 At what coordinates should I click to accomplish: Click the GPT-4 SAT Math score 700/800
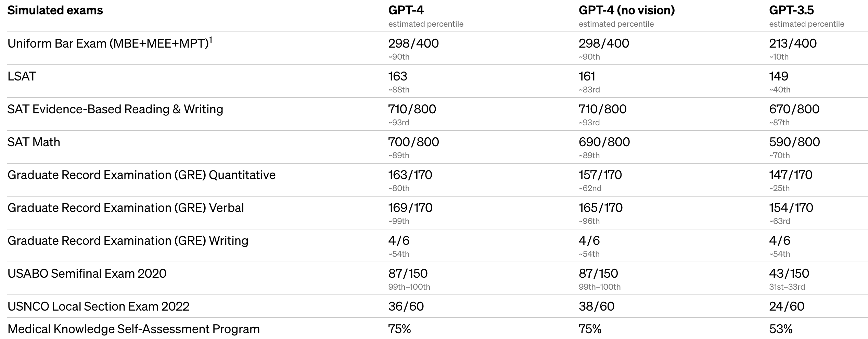pyautogui.click(x=413, y=142)
